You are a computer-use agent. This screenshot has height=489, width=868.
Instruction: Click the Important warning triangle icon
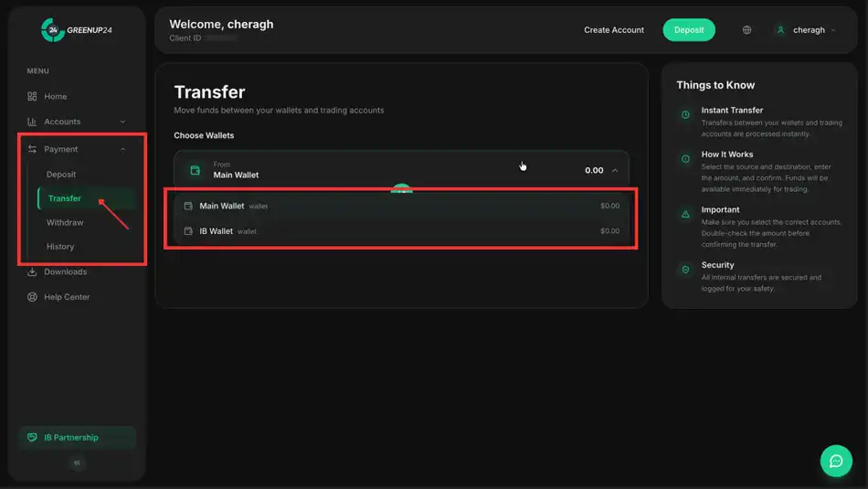point(685,214)
